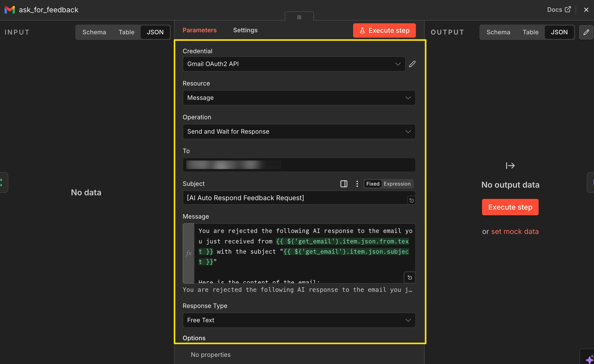Open the Parameters tab
Viewport: 594px width, 364px height.
tap(199, 30)
